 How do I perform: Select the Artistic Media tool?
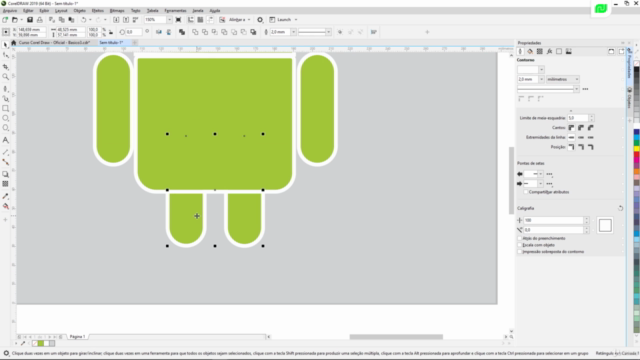click(x=5, y=98)
